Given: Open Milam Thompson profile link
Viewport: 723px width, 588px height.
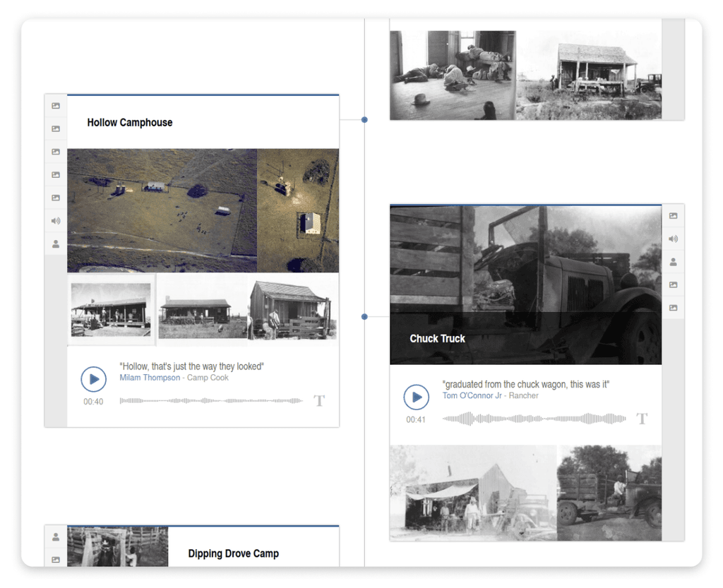Looking at the screenshot, I should pos(150,378).
